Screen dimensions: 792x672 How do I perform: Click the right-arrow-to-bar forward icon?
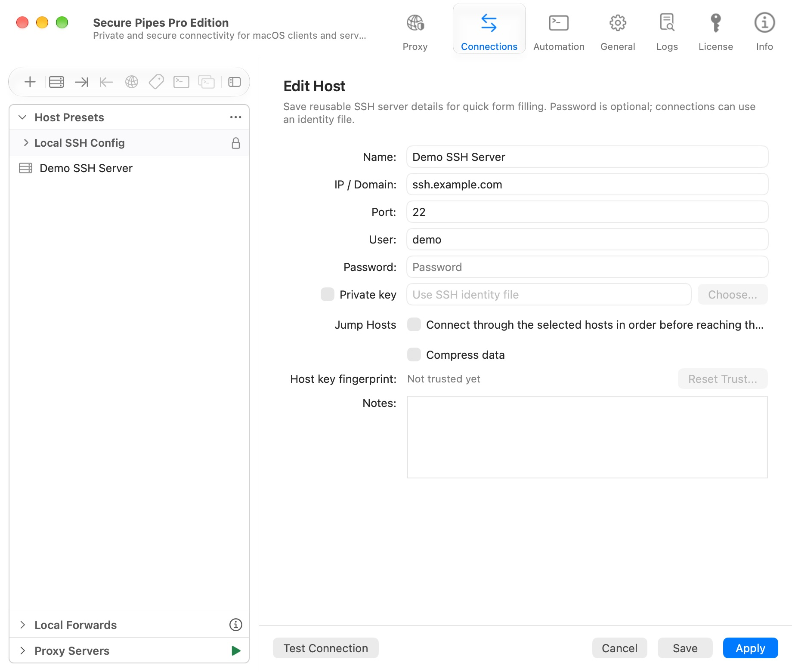tap(81, 82)
